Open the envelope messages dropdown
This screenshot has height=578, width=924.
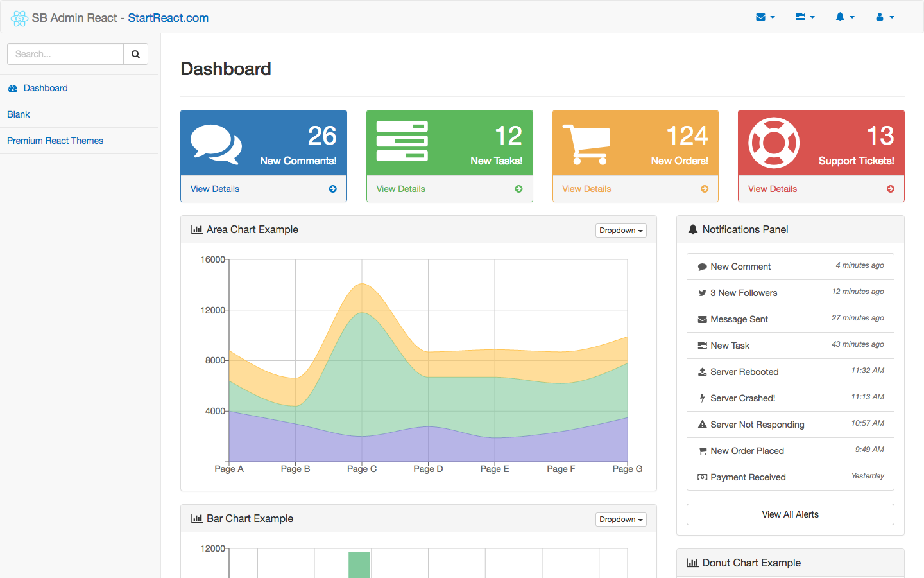[x=766, y=17]
